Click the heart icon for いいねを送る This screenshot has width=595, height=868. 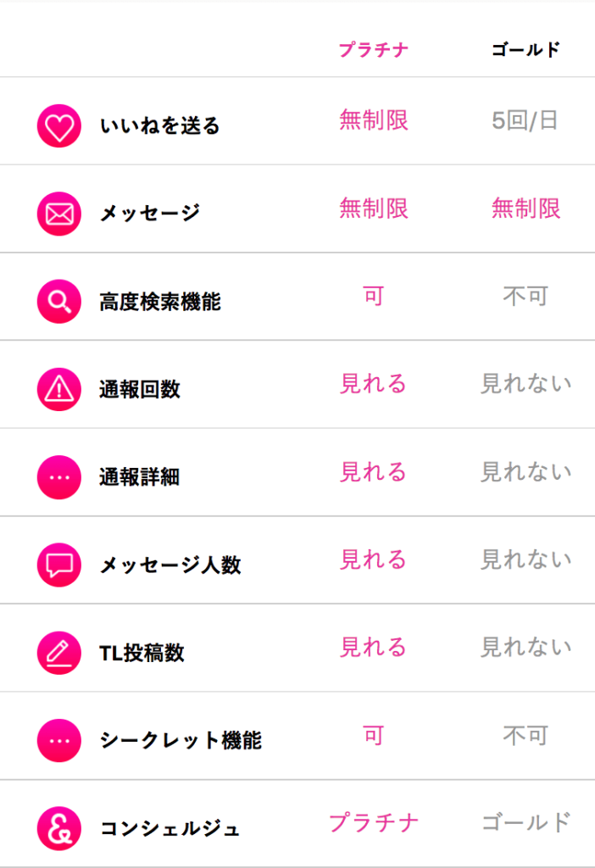59,126
